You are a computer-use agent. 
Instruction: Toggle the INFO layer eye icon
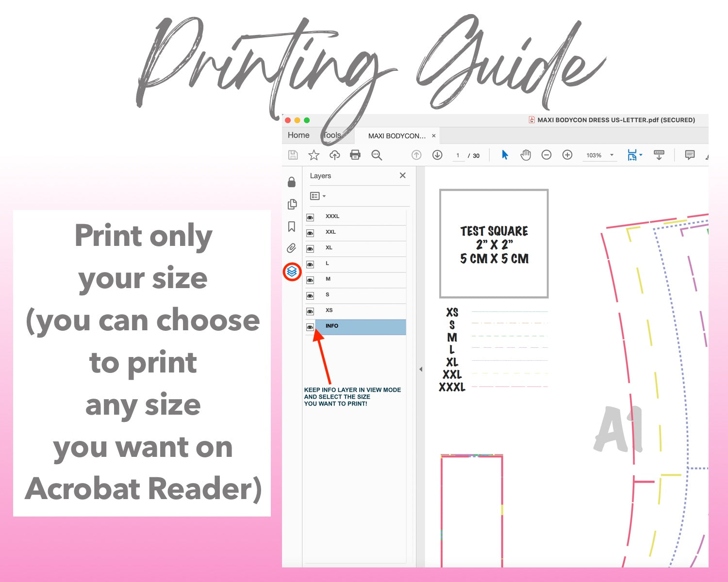(x=310, y=327)
